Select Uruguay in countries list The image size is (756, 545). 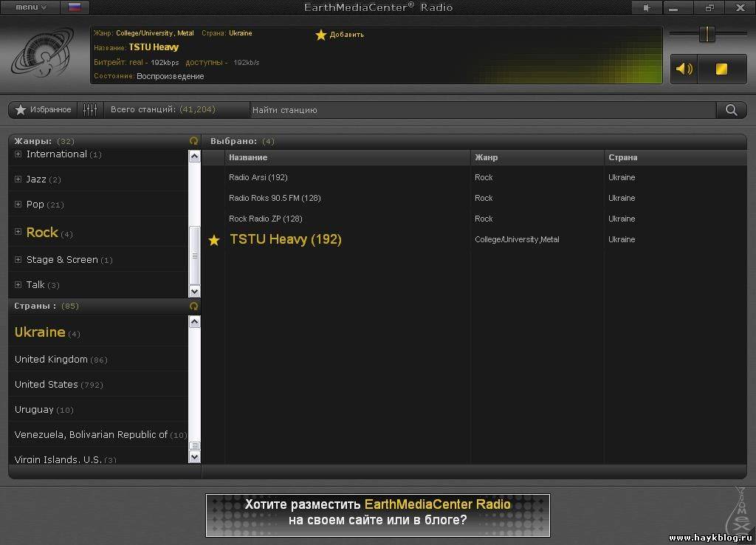pyautogui.click(x=34, y=409)
